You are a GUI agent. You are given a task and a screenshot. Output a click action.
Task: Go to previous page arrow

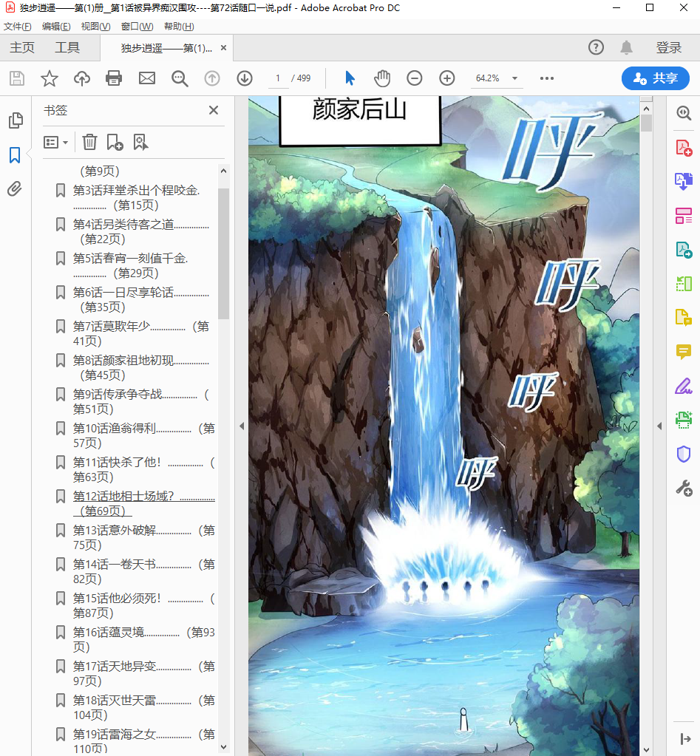coord(212,78)
